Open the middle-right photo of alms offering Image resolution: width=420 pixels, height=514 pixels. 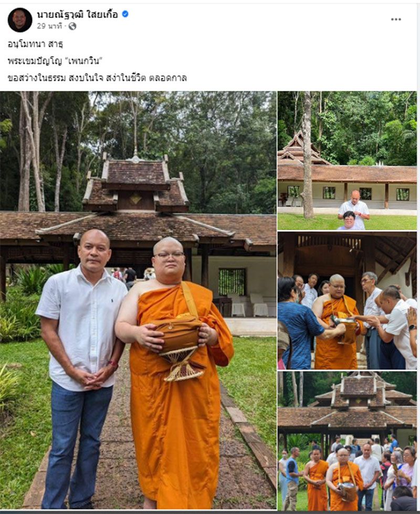pyautogui.click(x=347, y=301)
